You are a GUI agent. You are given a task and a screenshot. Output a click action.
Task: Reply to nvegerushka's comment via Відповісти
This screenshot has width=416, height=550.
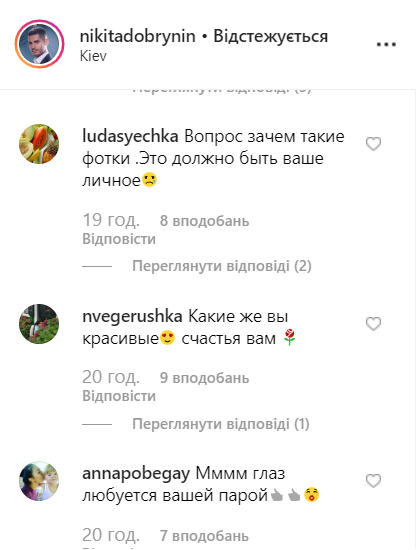pyautogui.click(x=119, y=396)
